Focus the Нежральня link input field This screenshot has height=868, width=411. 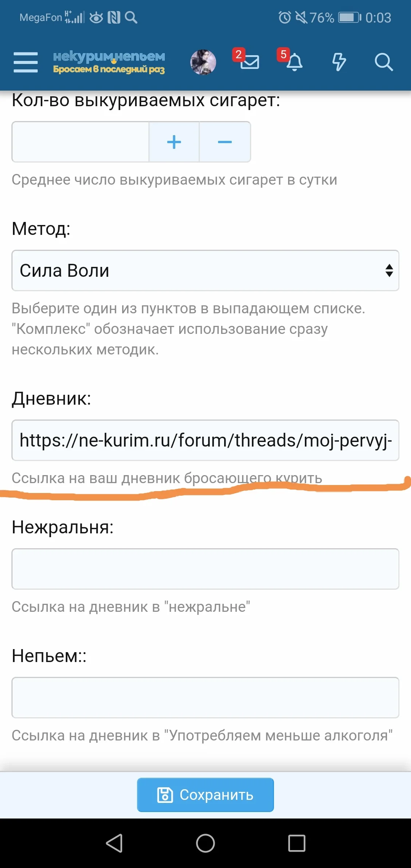(205, 569)
